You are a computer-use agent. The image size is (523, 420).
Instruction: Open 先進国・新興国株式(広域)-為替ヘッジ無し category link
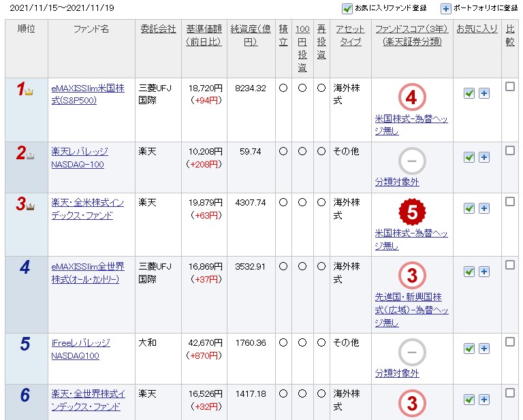(411, 310)
